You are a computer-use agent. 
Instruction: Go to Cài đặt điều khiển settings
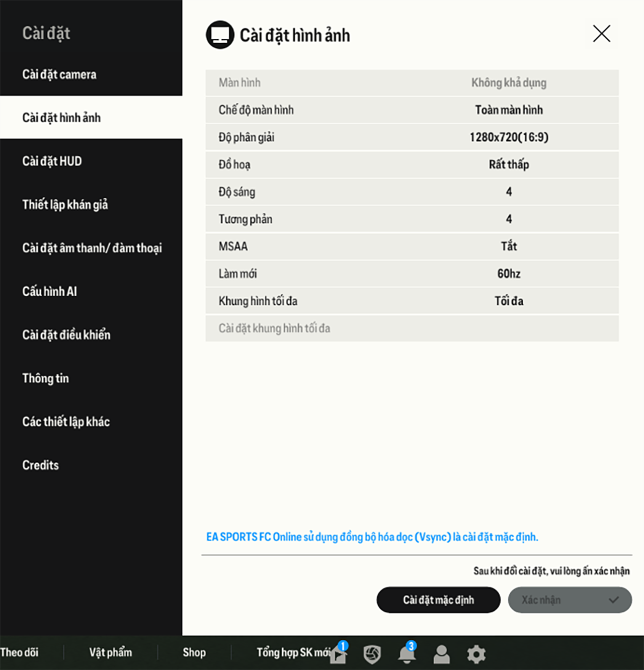coord(66,335)
